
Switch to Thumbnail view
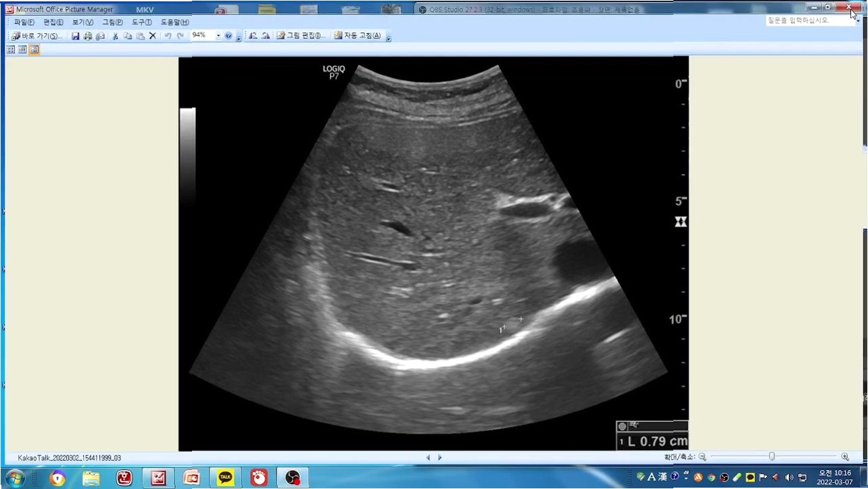11,49
